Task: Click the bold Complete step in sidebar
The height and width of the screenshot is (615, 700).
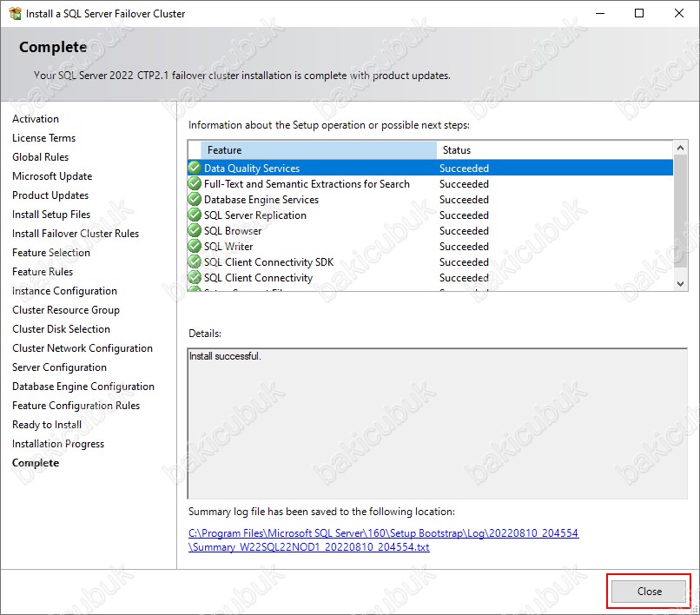Action: pos(36,463)
